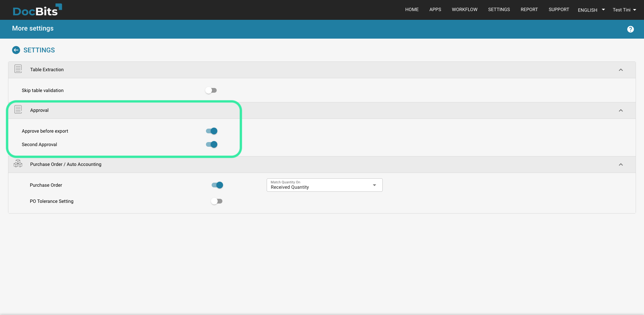The height and width of the screenshot is (315, 644).
Task: Disable the Purchase Order toggle
Action: pos(217,185)
